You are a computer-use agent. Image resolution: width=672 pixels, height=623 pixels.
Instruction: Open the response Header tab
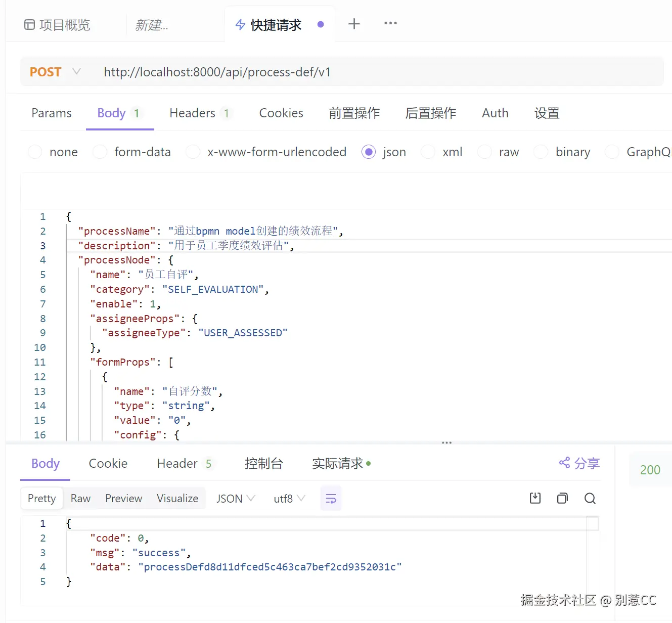tap(185, 463)
